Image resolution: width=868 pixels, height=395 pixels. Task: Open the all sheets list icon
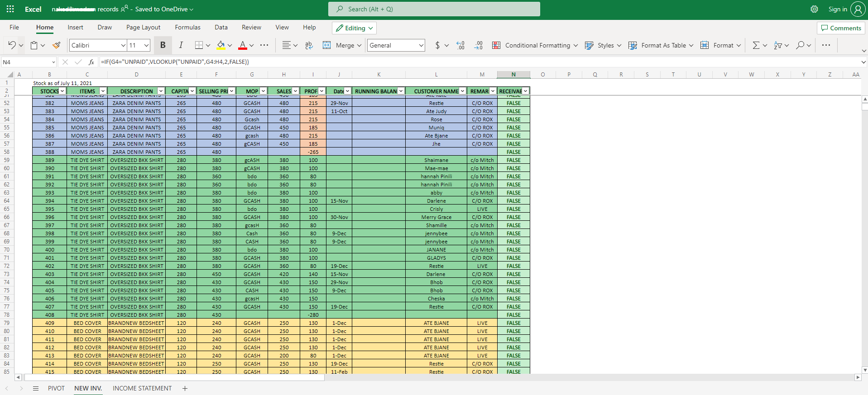coord(36,388)
